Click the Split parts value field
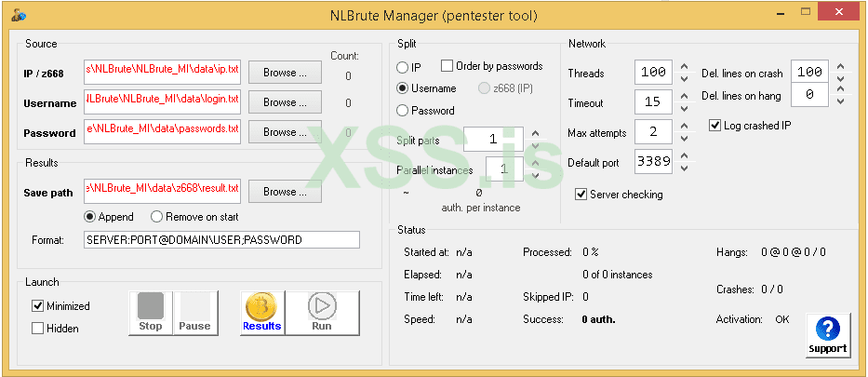The width and height of the screenshot is (868, 377). pos(493,140)
